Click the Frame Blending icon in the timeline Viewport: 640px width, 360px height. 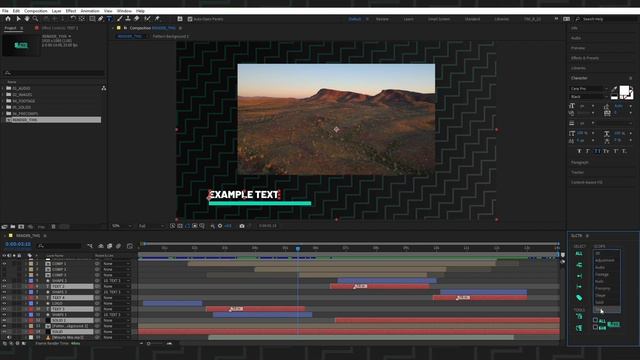[x=110, y=246]
